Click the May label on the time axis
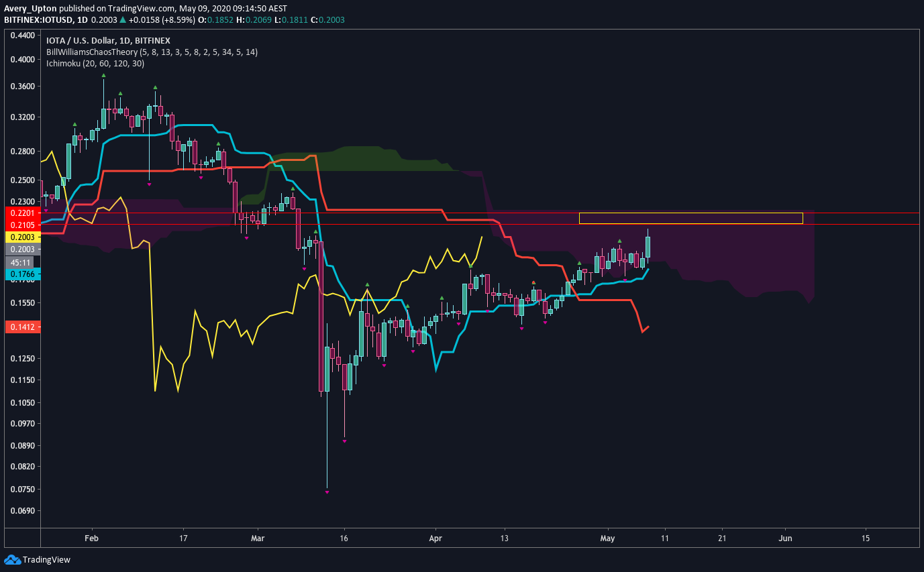This screenshot has width=924, height=572. [607, 538]
